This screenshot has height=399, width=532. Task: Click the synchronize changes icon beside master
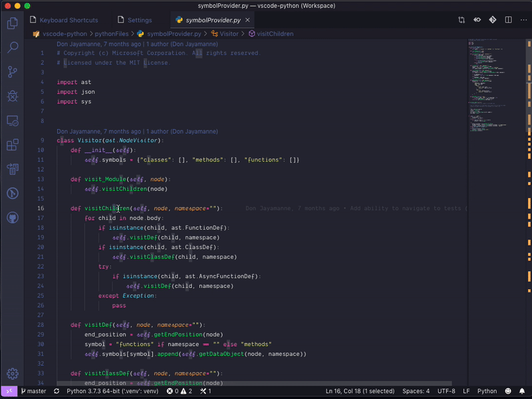pos(57,391)
